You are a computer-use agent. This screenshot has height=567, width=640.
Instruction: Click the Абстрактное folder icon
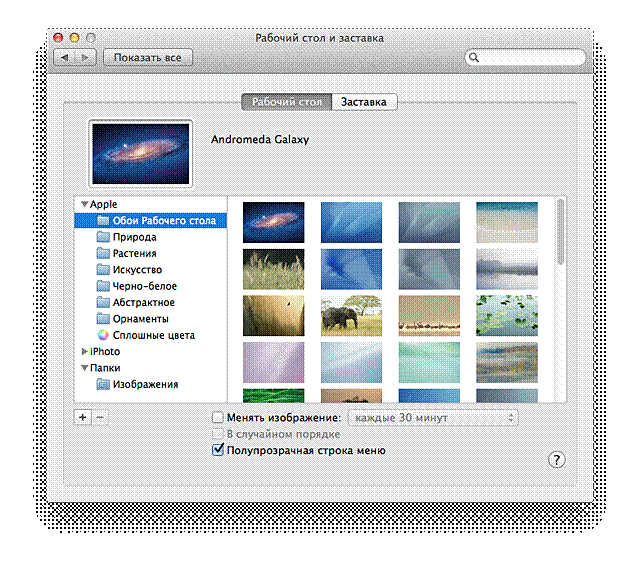tap(103, 302)
